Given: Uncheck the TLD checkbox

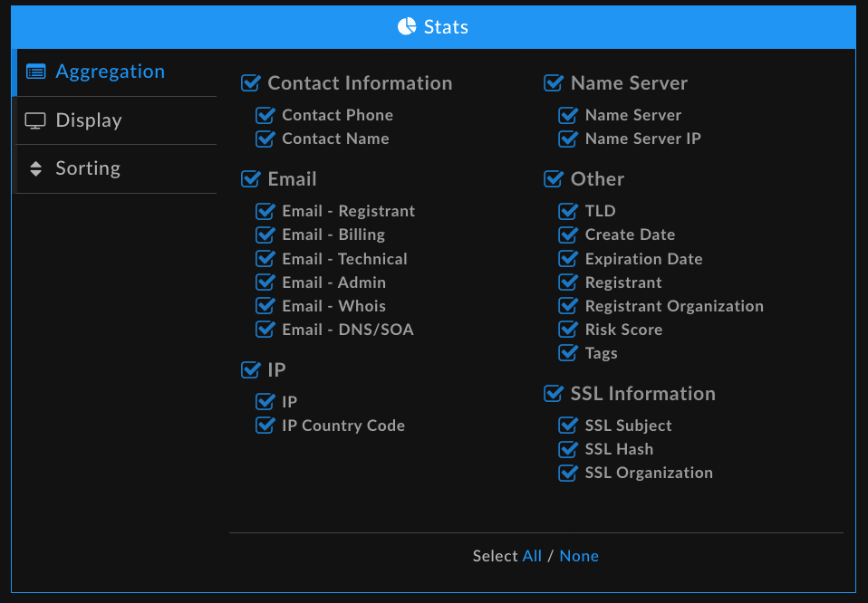Looking at the screenshot, I should coord(568,211).
